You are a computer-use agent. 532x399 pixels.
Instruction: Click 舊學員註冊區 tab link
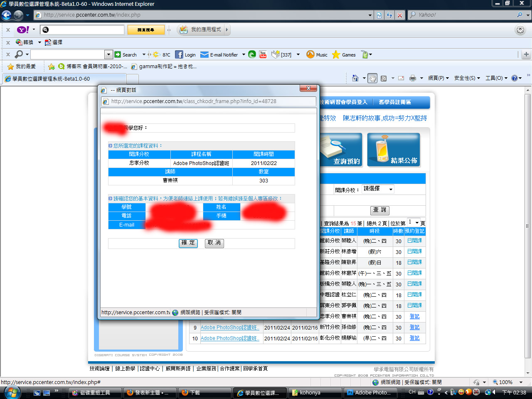click(x=395, y=102)
